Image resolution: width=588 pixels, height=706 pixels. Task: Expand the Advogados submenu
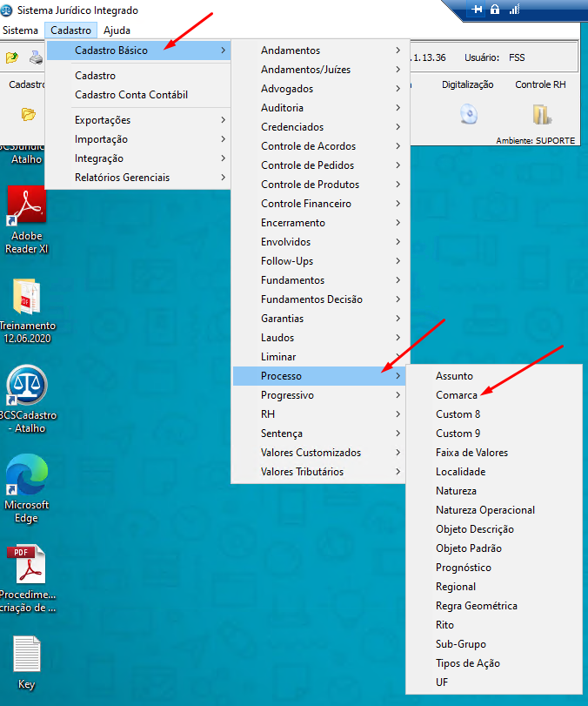(x=320, y=89)
